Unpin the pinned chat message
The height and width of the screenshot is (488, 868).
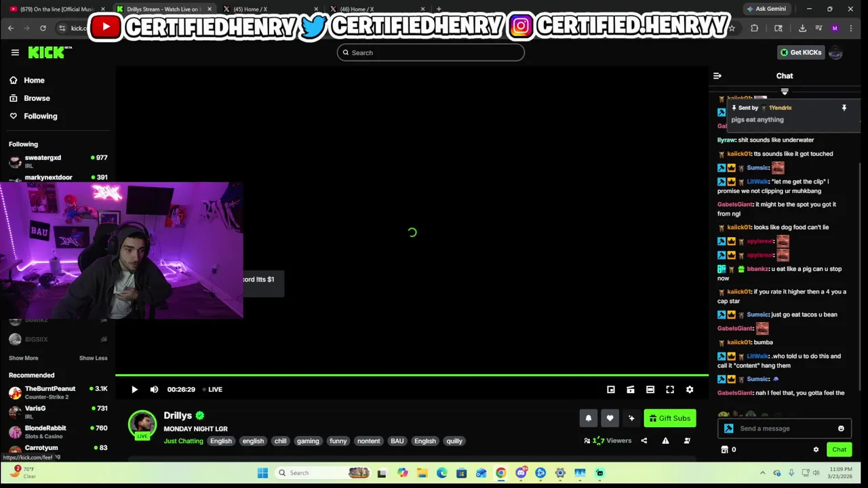[x=844, y=108]
